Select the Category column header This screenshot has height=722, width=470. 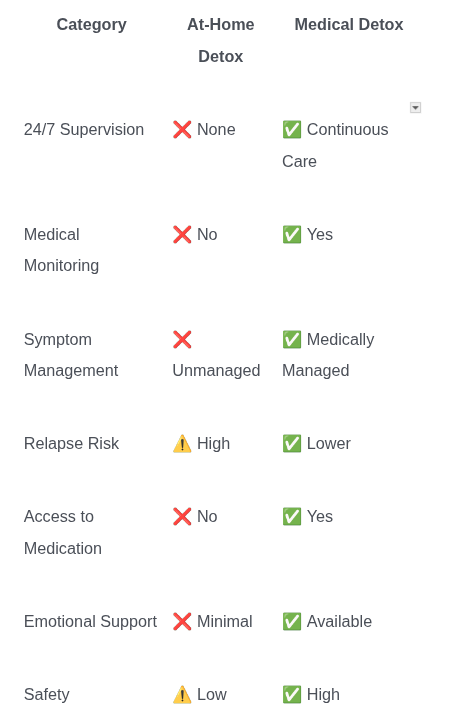point(92,24)
